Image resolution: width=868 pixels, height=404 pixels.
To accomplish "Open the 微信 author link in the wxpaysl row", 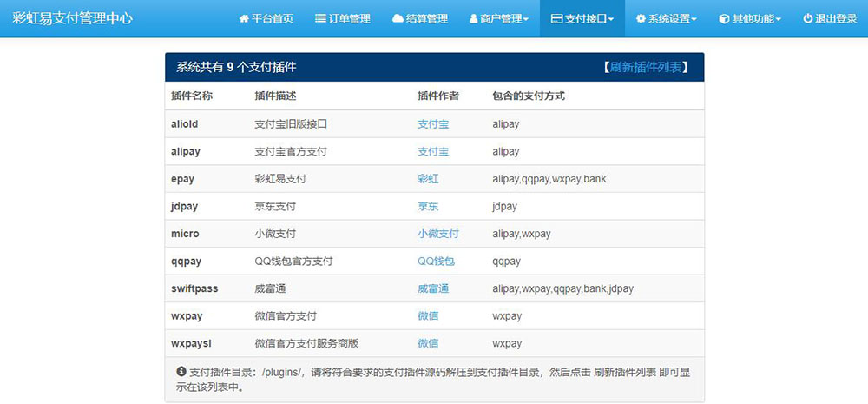I will 428,343.
